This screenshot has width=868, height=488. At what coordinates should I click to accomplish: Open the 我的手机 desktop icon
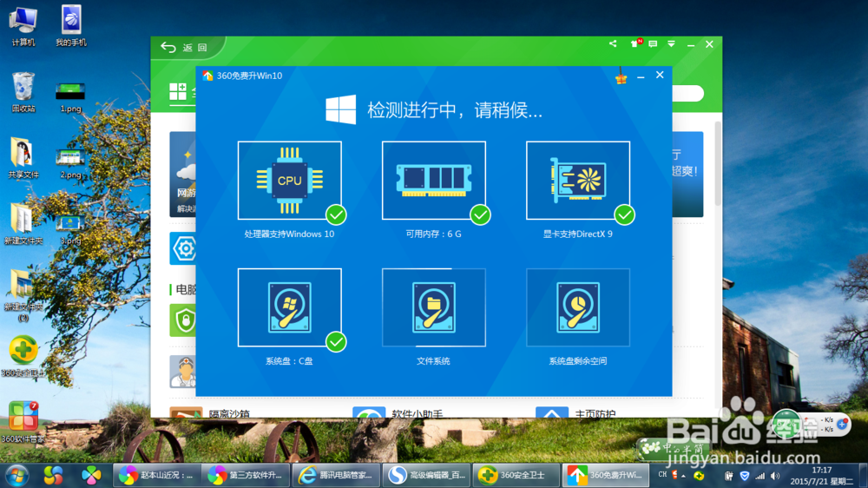click(x=71, y=26)
